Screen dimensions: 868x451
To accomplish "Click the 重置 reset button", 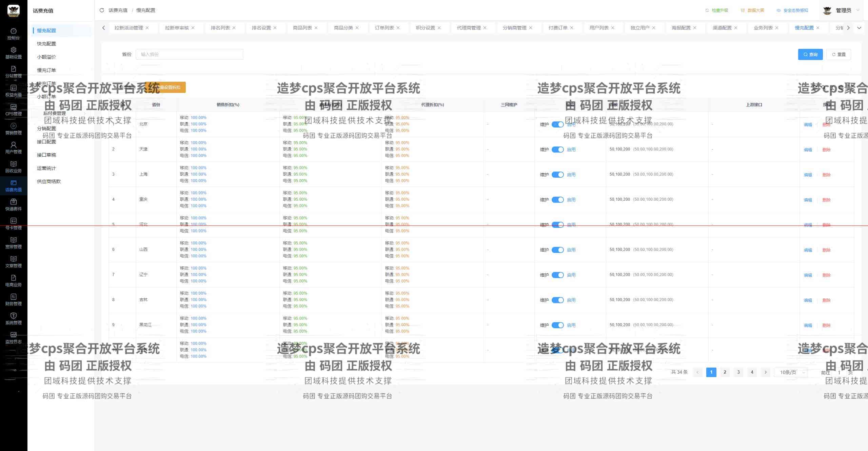I will click(839, 54).
